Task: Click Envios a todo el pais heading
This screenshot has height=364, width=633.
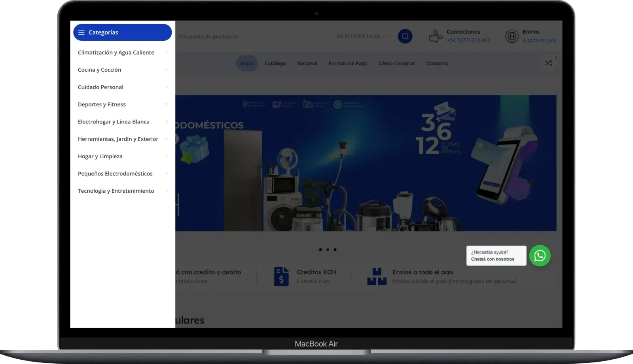Action: point(423,272)
